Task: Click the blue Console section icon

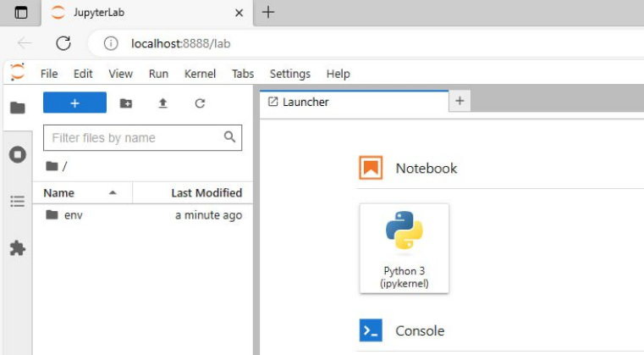Action: (371, 330)
